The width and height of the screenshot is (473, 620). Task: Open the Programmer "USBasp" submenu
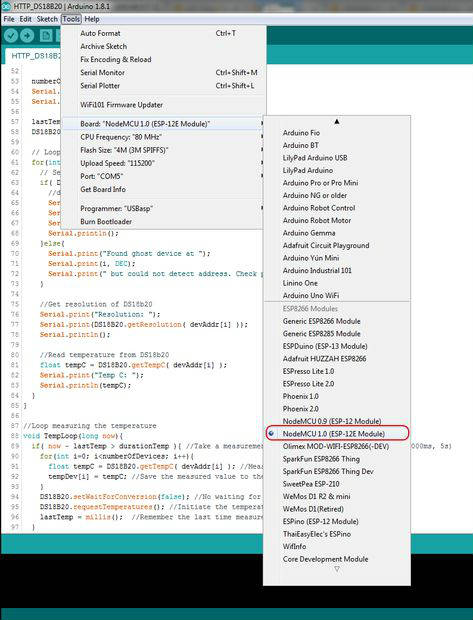click(x=163, y=208)
